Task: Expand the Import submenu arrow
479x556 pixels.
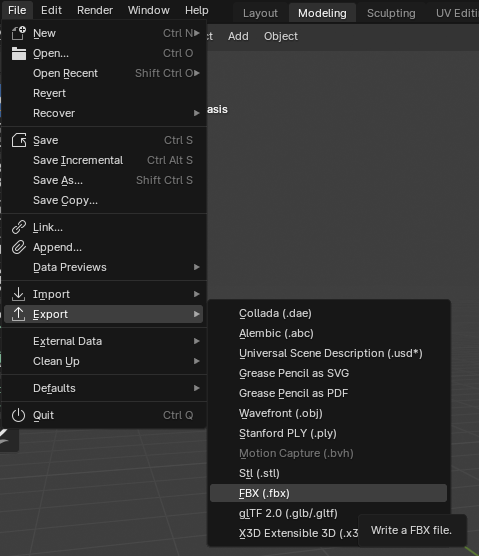Action: (197, 294)
